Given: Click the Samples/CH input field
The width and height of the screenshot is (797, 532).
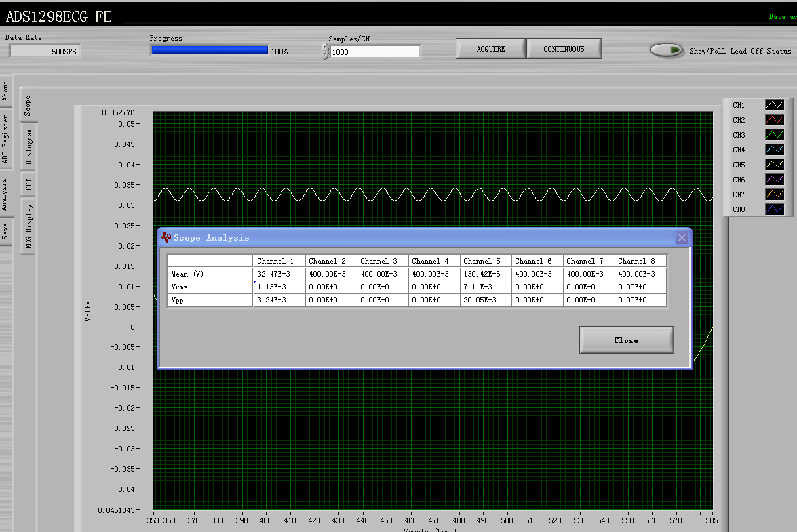Looking at the screenshot, I should coord(374,52).
